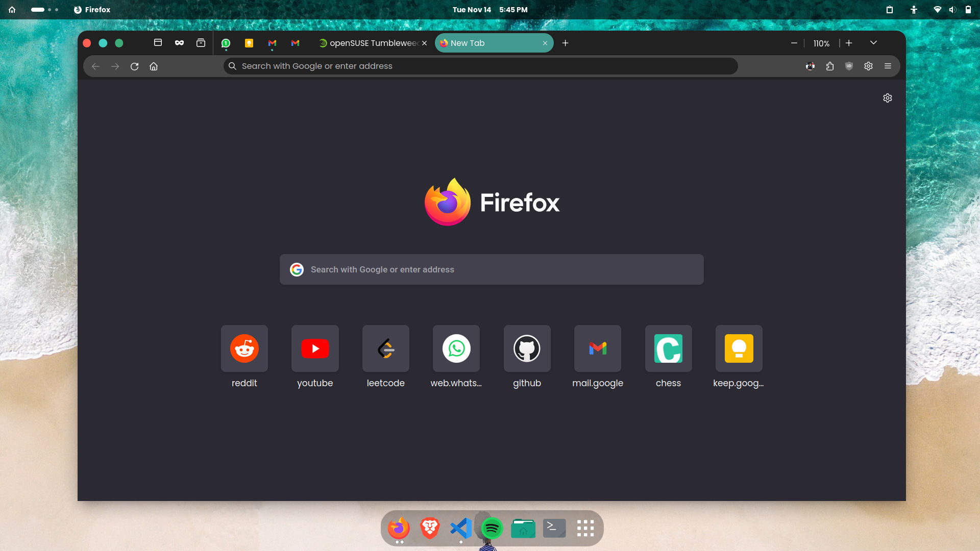
Task: Launch Spotify from the dock
Action: tap(492, 529)
